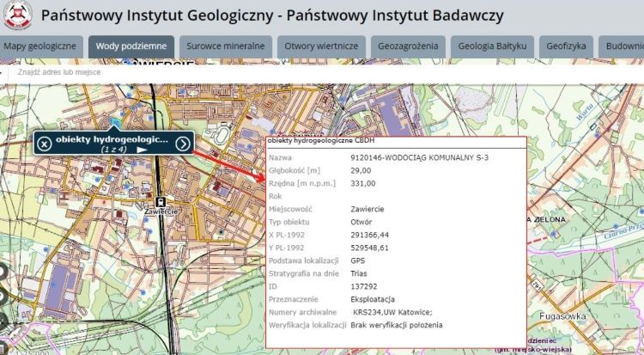Switch to Surowce mineralne tab
This screenshot has height=355, width=644.
point(226,46)
